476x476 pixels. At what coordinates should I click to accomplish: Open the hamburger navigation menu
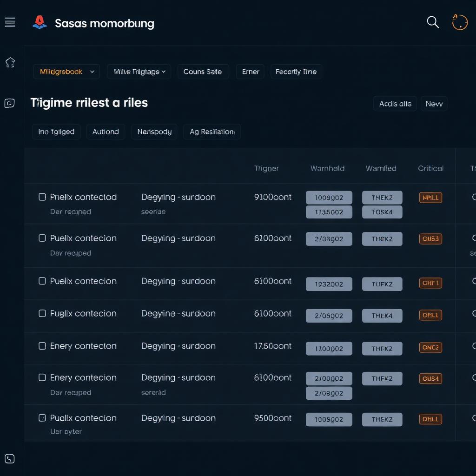10,21
